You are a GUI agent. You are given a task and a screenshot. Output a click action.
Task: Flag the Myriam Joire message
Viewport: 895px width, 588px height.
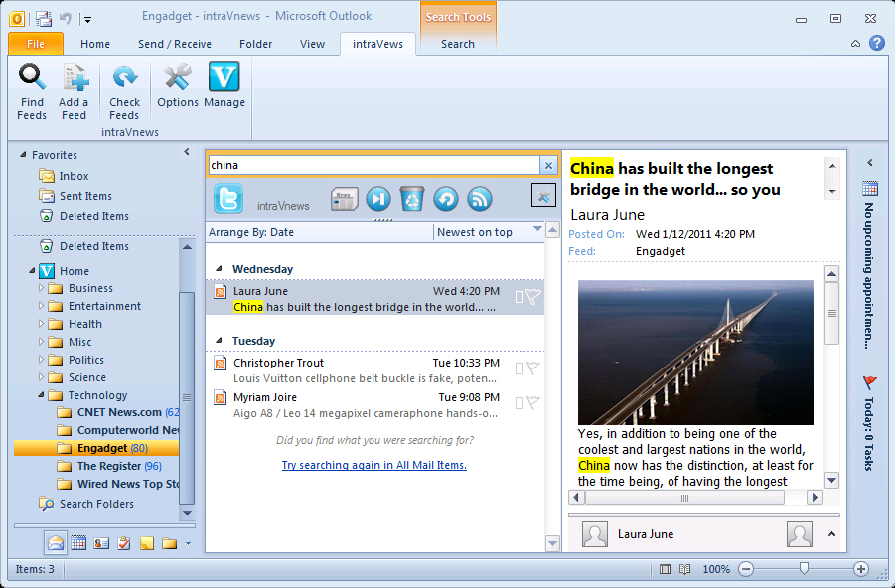pyautogui.click(x=533, y=403)
